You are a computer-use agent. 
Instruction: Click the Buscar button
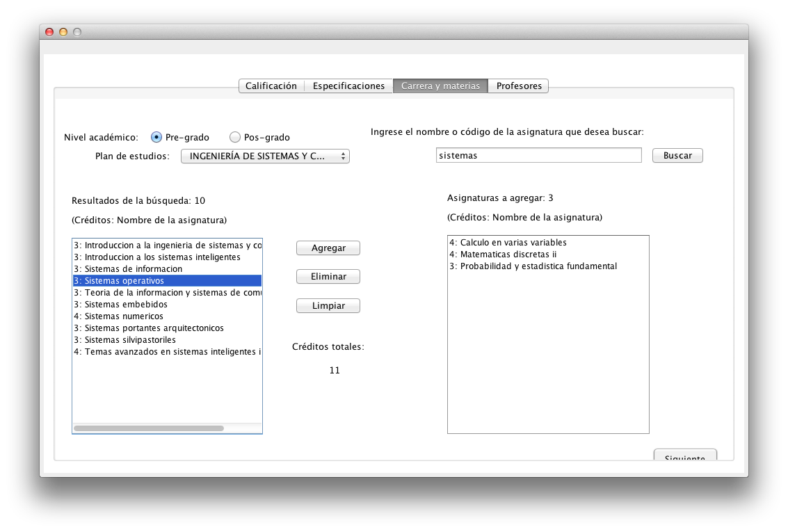pos(677,155)
